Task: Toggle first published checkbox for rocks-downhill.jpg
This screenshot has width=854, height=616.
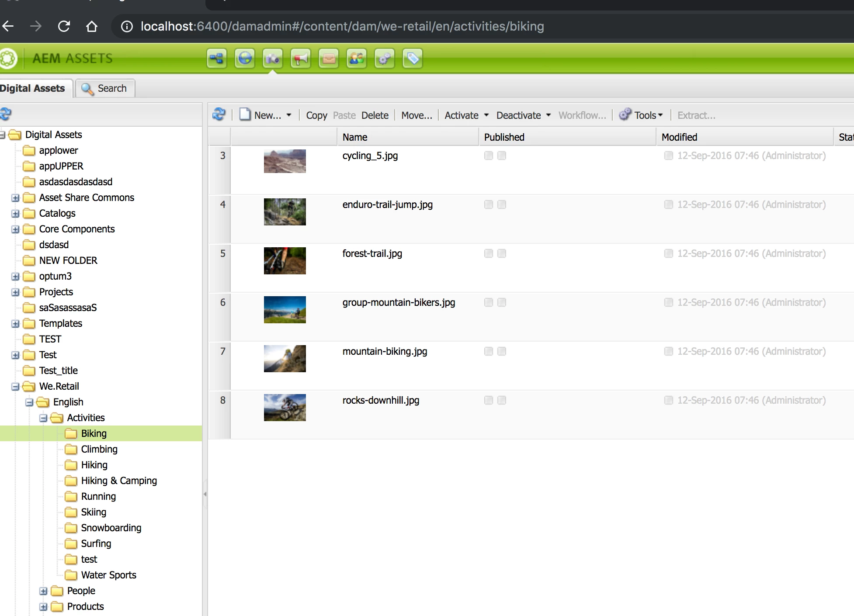Action: click(489, 400)
